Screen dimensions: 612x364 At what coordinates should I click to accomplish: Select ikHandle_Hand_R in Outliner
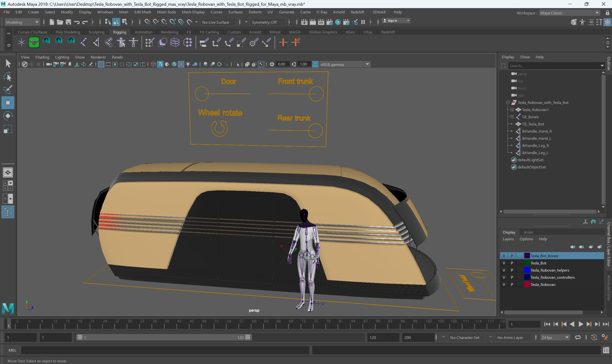tap(537, 131)
